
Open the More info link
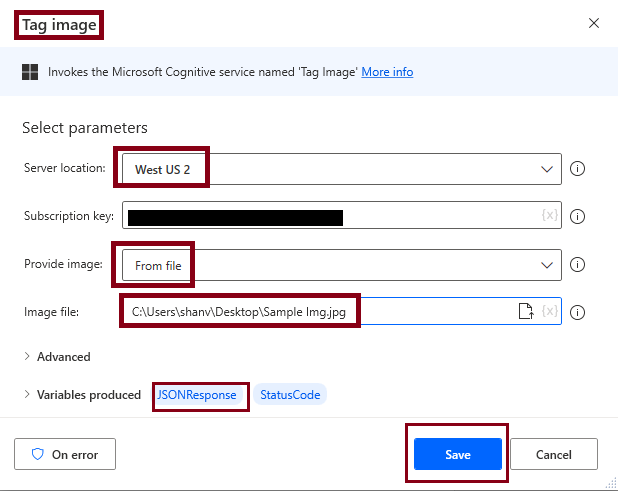(387, 72)
